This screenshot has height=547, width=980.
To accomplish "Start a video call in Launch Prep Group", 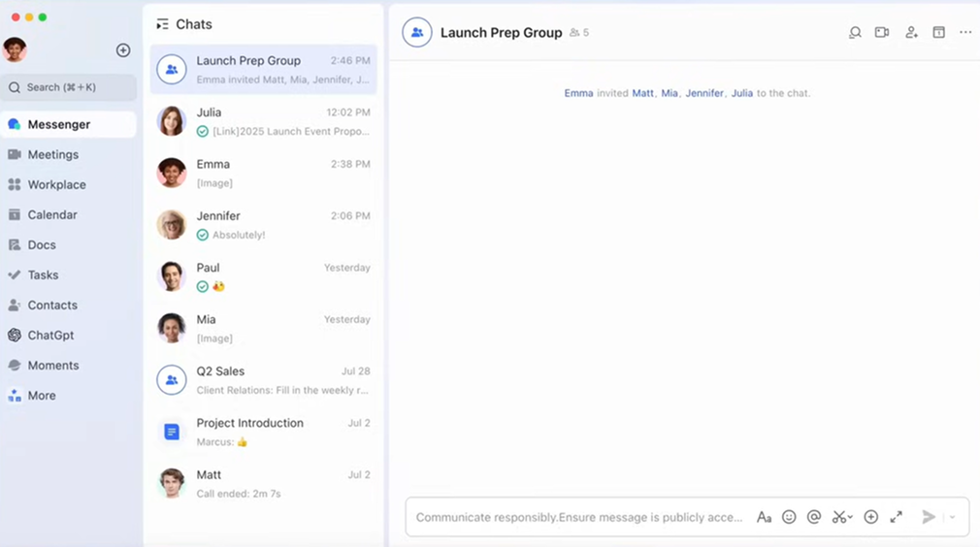I will tap(881, 32).
